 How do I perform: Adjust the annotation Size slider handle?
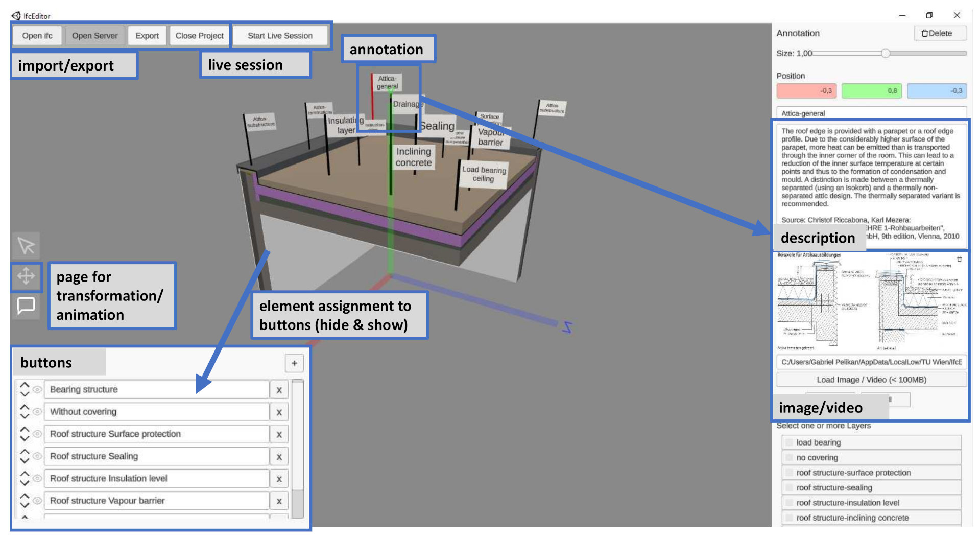point(886,53)
